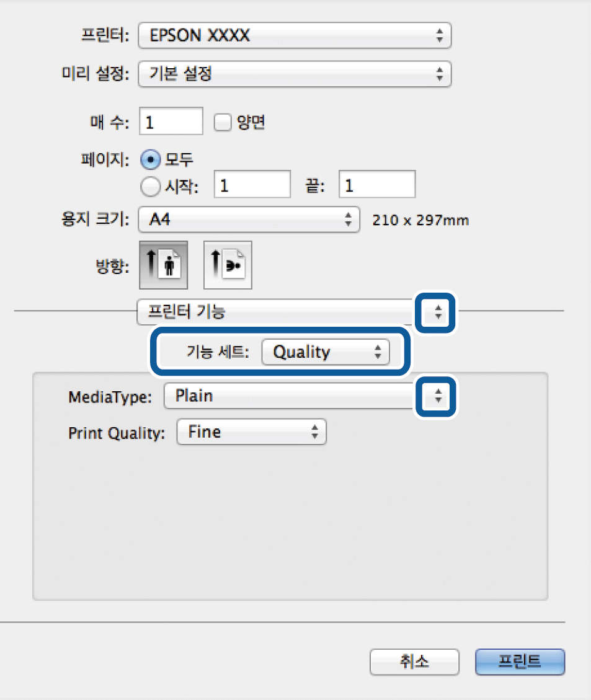The height and width of the screenshot is (700, 591).
Task: Select the 모두 pages radio button
Action: tap(149, 159)
